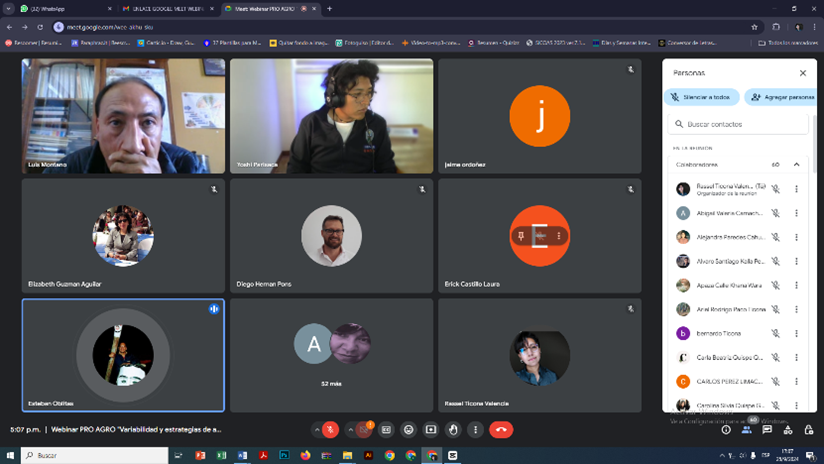
Task: Click the Buscar contactos search field
Action: pos(740,124)
